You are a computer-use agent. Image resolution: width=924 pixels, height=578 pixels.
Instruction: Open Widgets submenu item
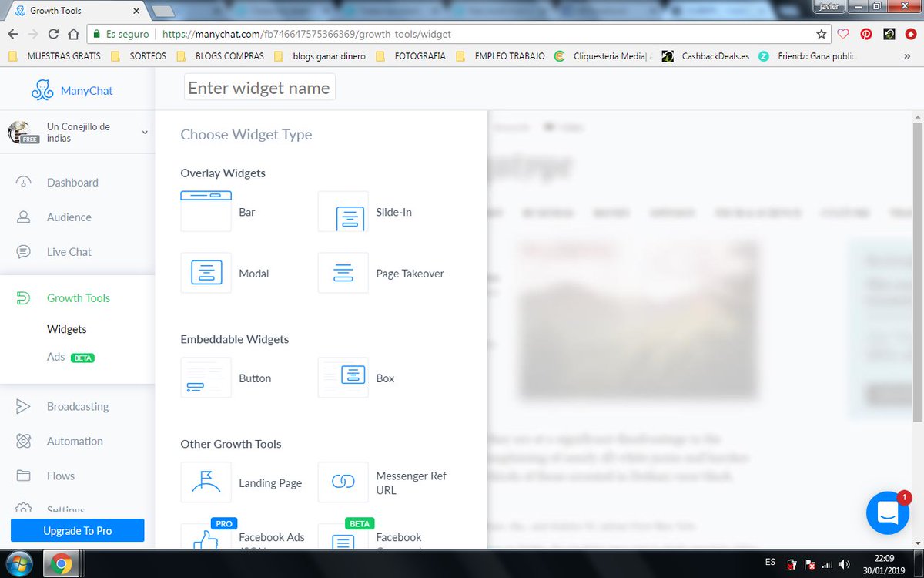click(x=66, y=329)
